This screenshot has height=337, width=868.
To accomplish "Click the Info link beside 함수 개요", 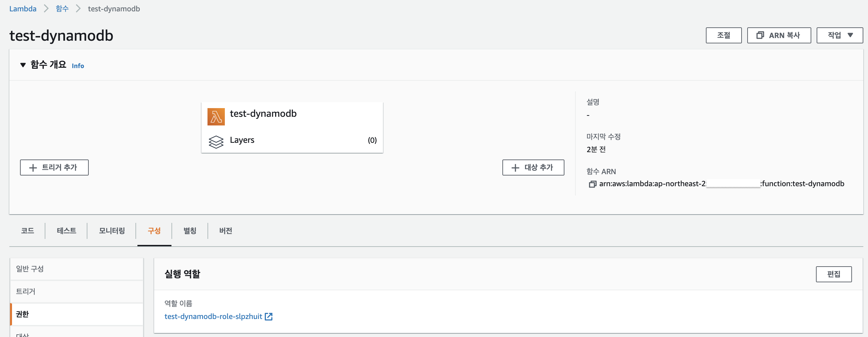I will 78,66.
